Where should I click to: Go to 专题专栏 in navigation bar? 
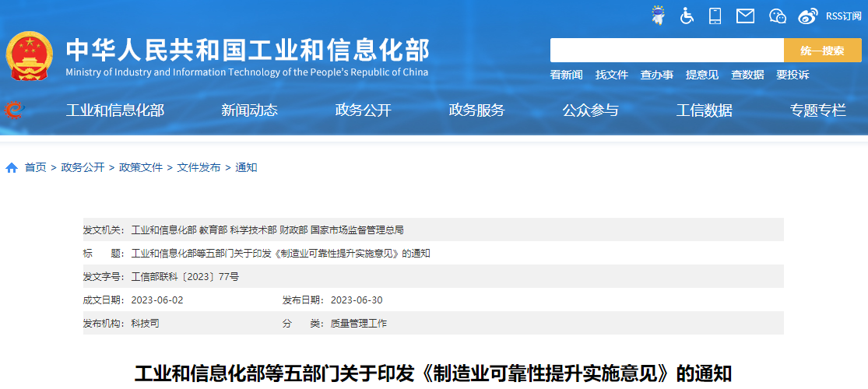[817, 110]
